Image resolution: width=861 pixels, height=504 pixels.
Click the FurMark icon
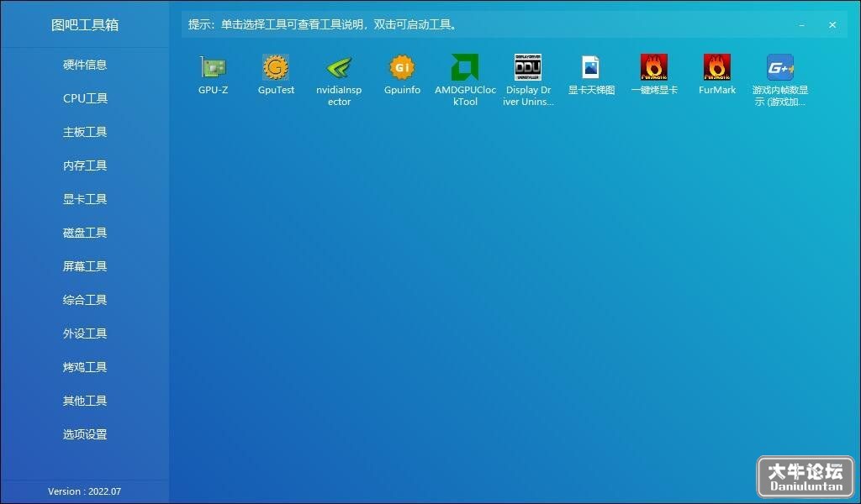click(x=717, y=67)
